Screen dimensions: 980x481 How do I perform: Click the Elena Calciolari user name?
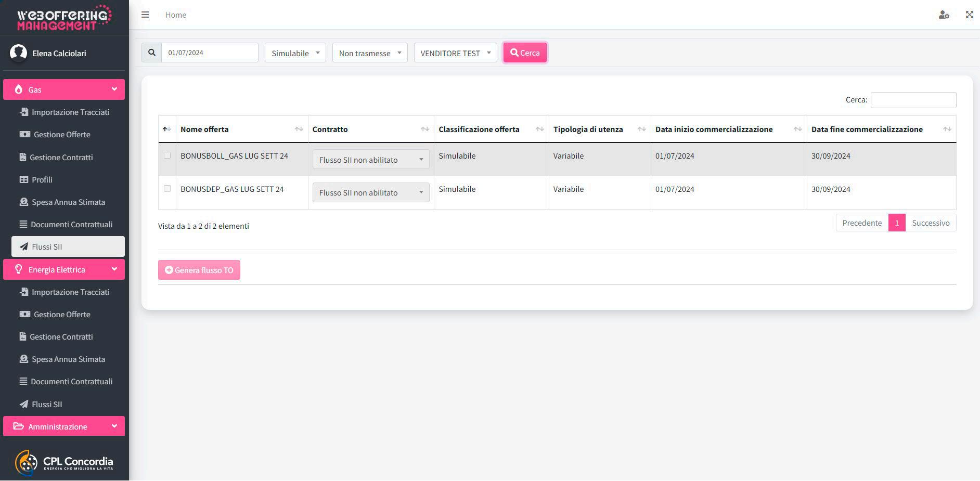(x=59, y=53)
